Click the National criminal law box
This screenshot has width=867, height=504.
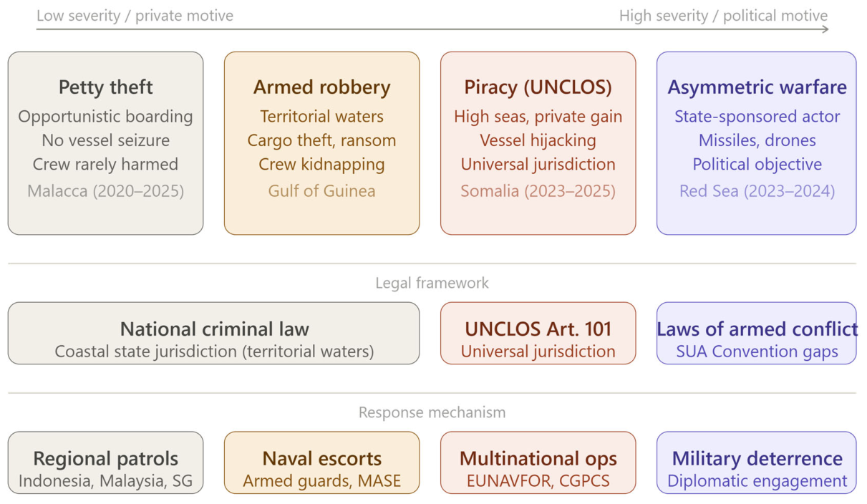tap(213, 333)
